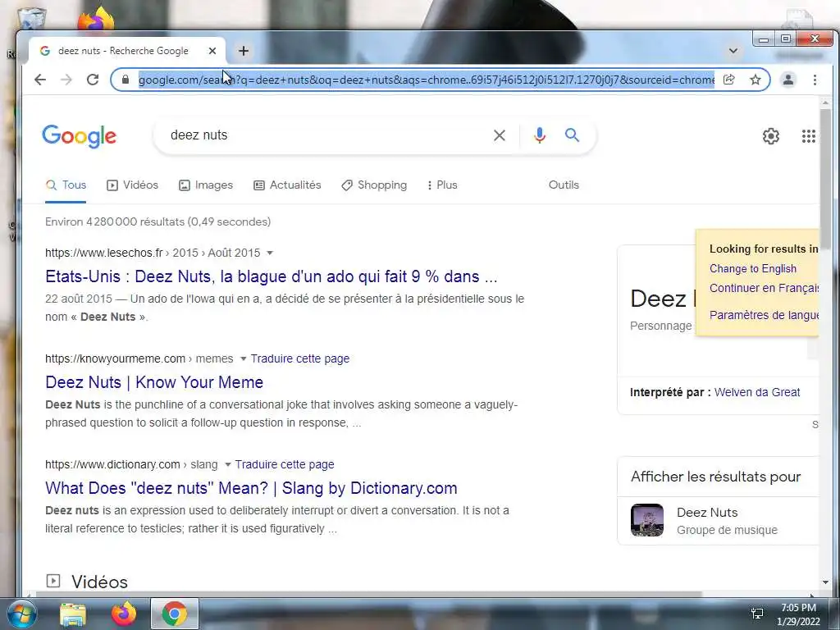Click Traduire cette page for dictionary.com result

[x=285, y=464]
